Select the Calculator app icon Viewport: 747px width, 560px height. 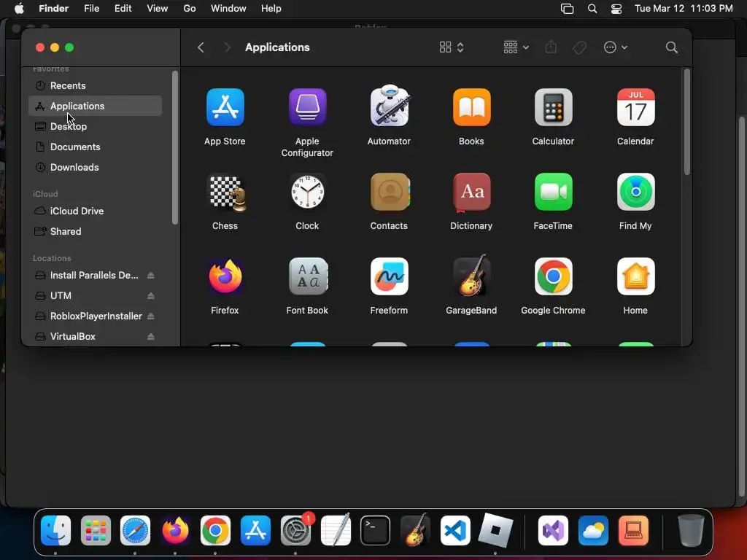coord(553,108)
